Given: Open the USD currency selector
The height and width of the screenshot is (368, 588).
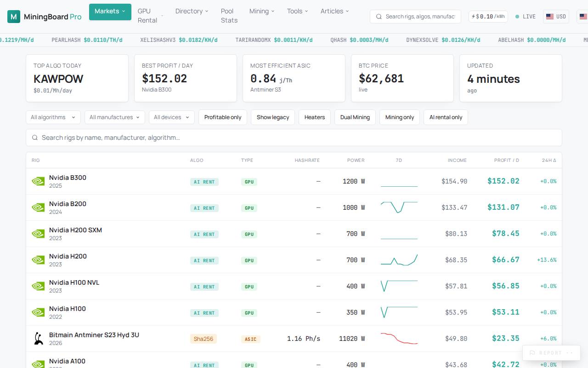Looking at the screenshot, I should coord(556,17).
